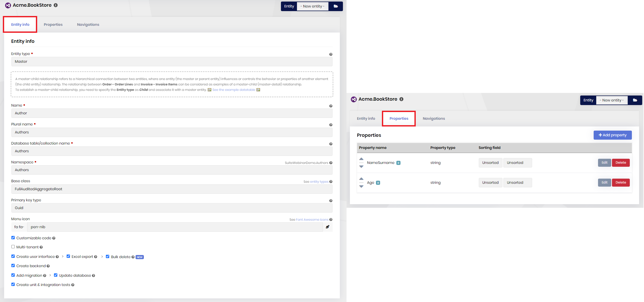Open Base class dropdown FullAuditedAggregateRoot
The width and height of the screenshot is (644, 302).
(x=172, y=189)
